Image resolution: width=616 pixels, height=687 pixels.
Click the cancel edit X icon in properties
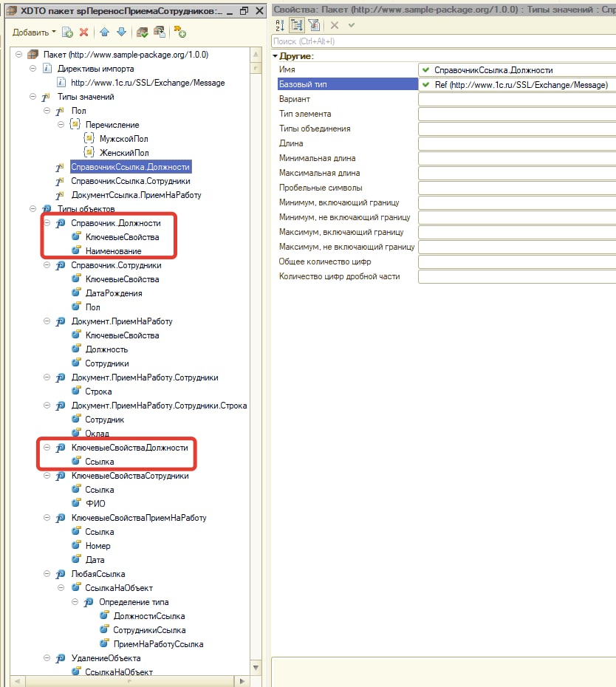pos(335,25)
